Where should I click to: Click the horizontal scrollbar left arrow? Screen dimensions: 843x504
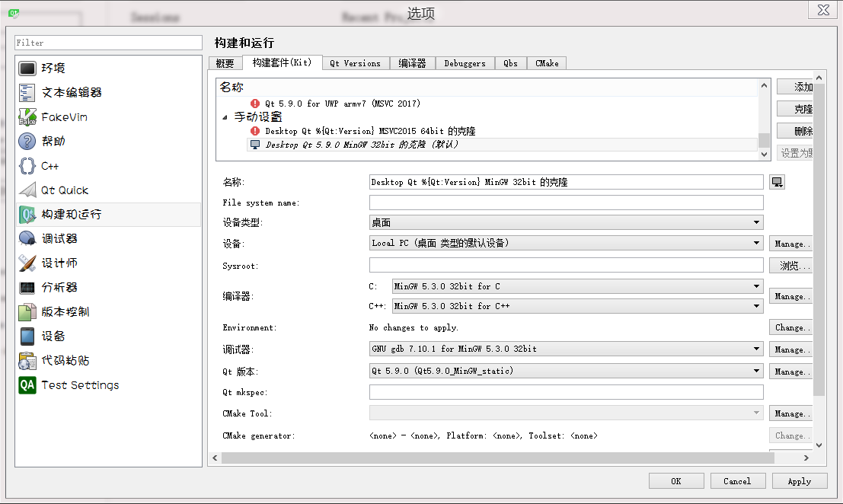pos(215,458)
